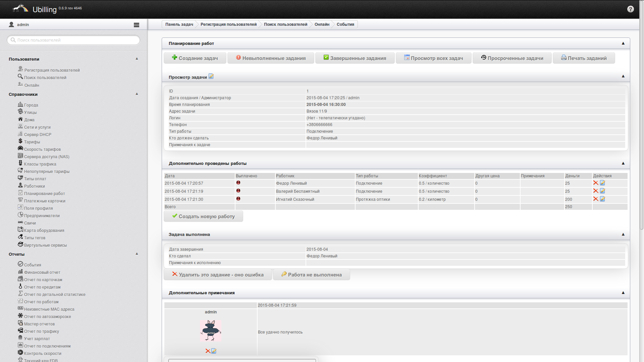Click the help question mark icon
This screenshot has width=644, height=362.
630,9
